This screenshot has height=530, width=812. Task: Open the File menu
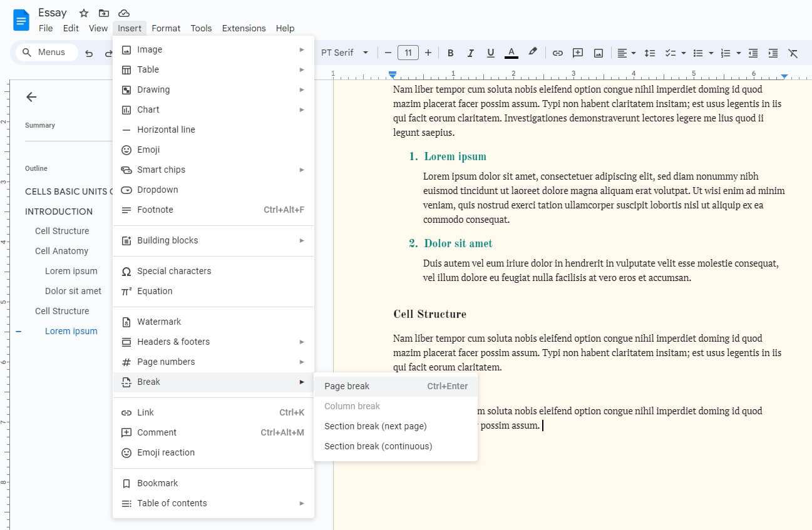click(x=46, y=28)
